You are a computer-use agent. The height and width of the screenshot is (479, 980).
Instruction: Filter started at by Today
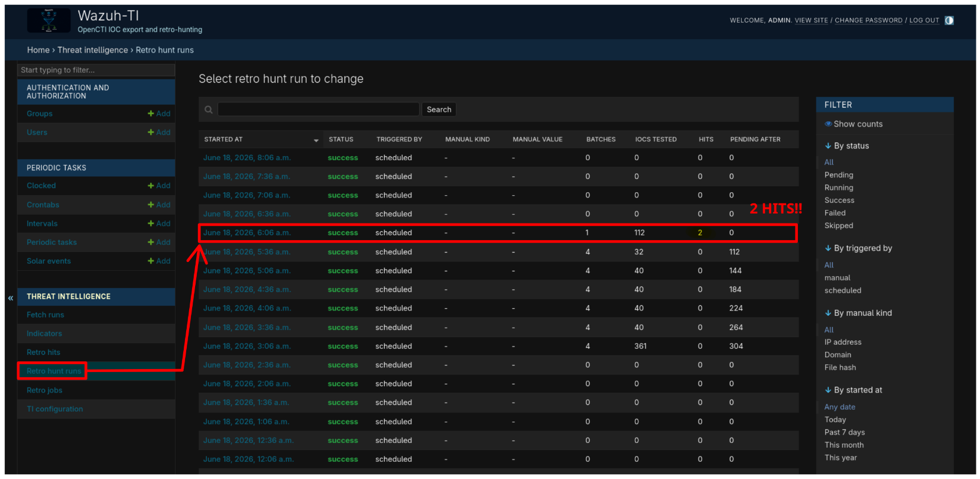coord(835,420)
